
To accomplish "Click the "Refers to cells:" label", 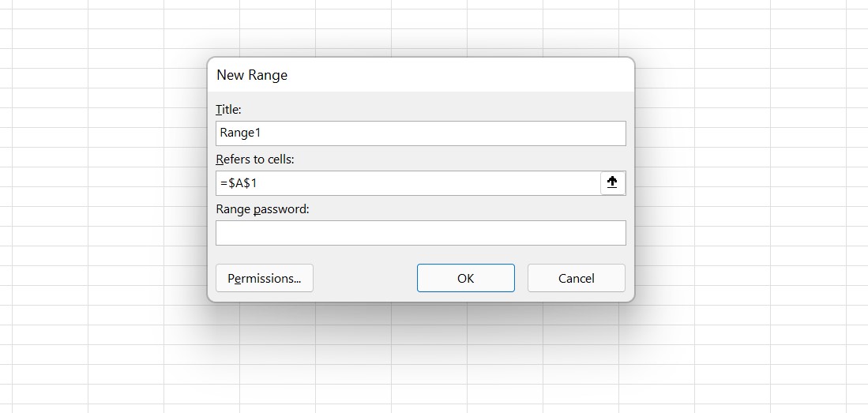I will point(255,160).
